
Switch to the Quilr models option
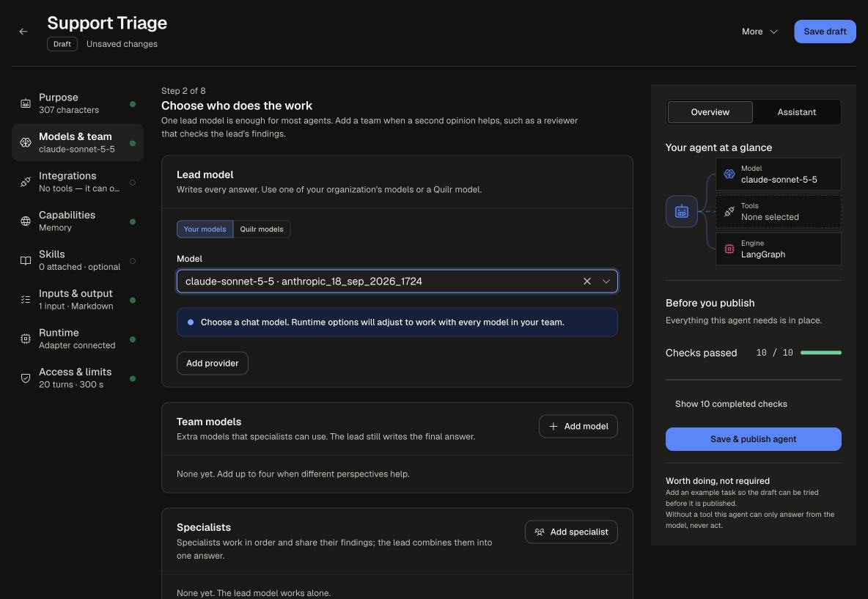(x=262, y=229)
